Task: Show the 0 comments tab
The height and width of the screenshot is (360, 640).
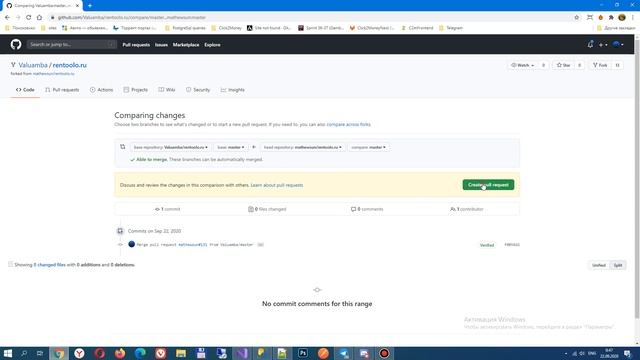Action: point(367,209)
